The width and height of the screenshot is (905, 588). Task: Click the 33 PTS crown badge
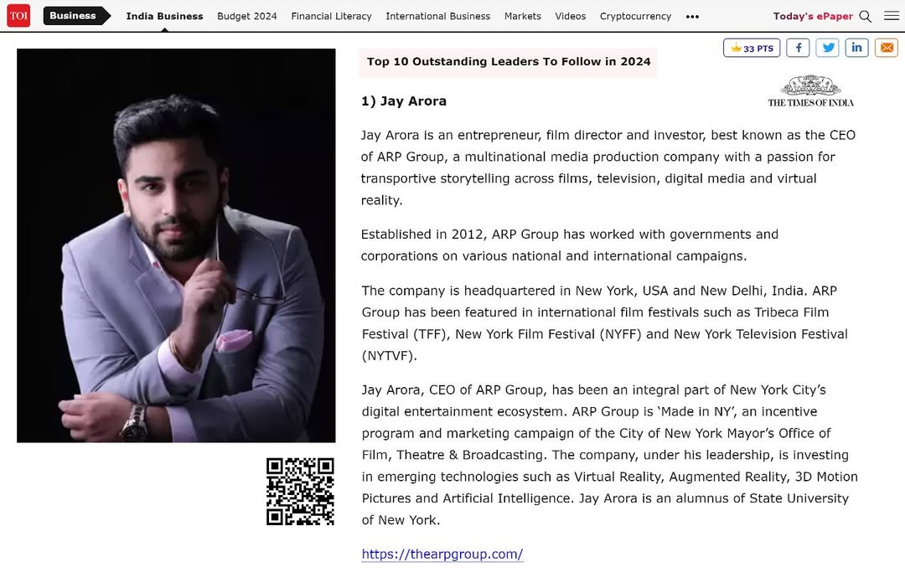(x=752, y=48)
